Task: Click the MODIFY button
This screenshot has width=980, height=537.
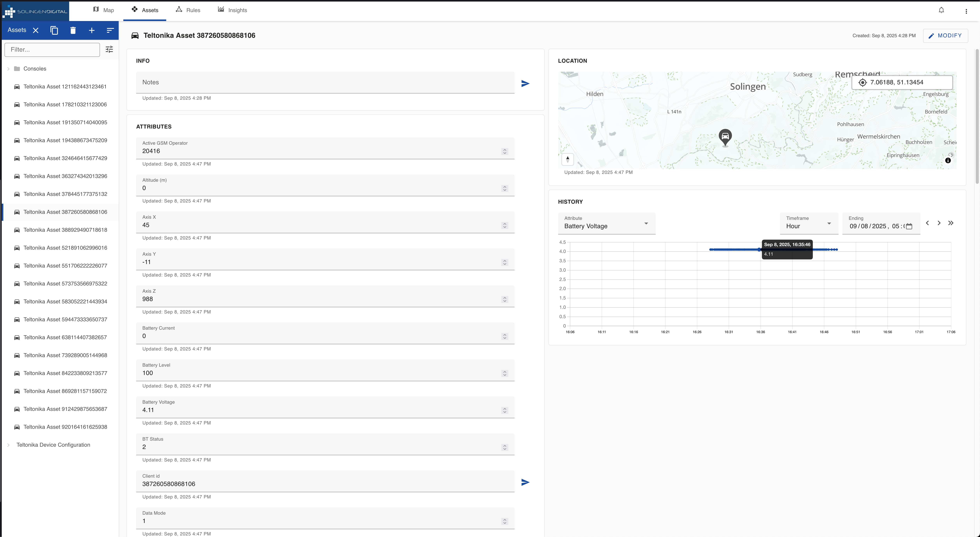Action: 945,36
